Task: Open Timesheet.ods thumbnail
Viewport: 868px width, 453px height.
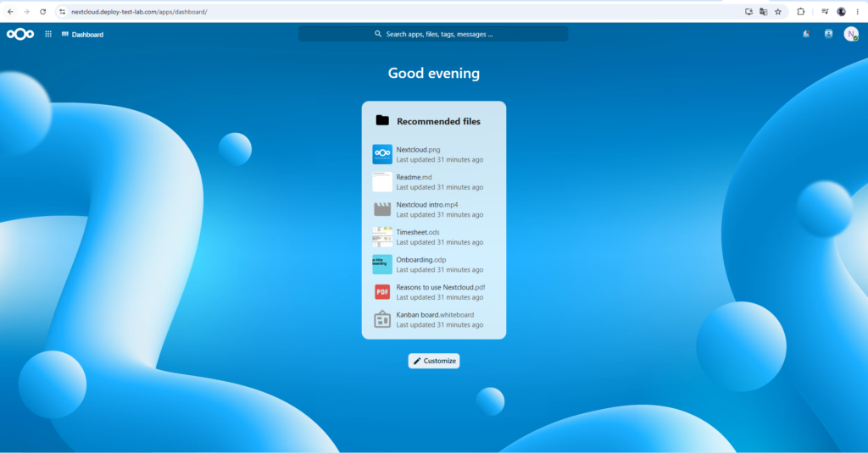Action: (382, 237)
